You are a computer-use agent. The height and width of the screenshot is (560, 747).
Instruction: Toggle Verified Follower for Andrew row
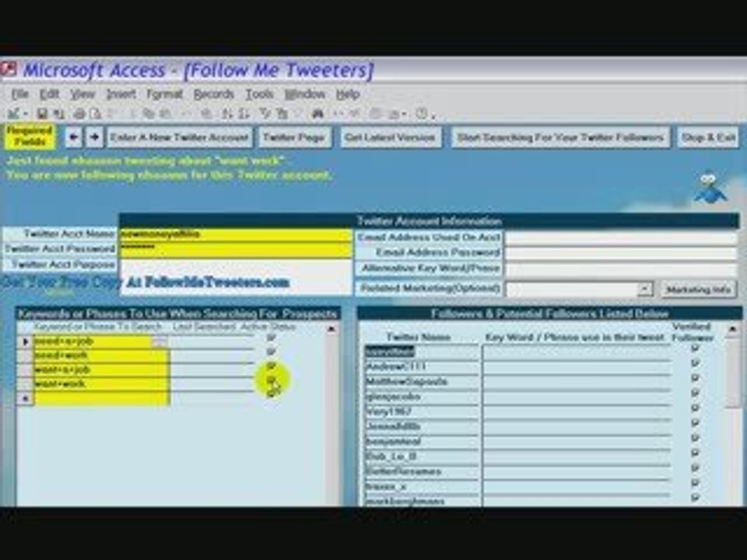point(695,363)
